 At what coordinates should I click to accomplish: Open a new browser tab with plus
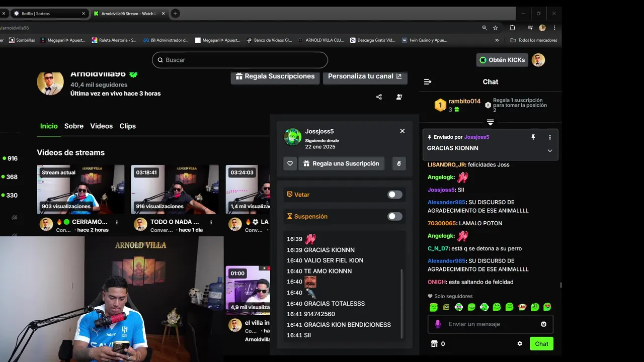(175, 14)
